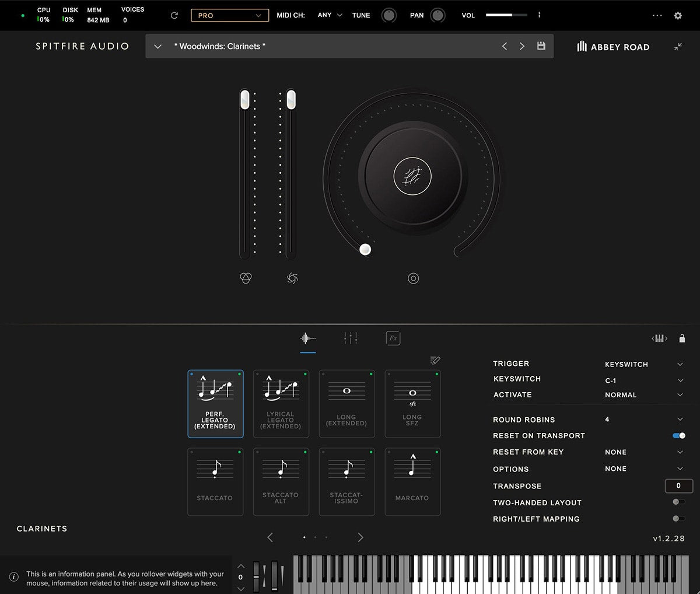
Task: Click the refresh icon beside PRO
Action: [x=174, y=16]
